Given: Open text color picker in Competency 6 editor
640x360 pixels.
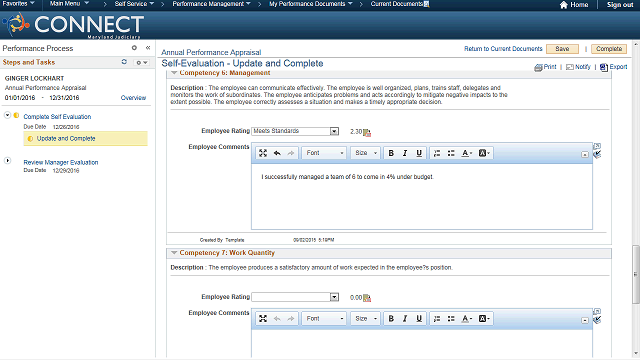Looking at the screenshot, I should click(467, 153).
